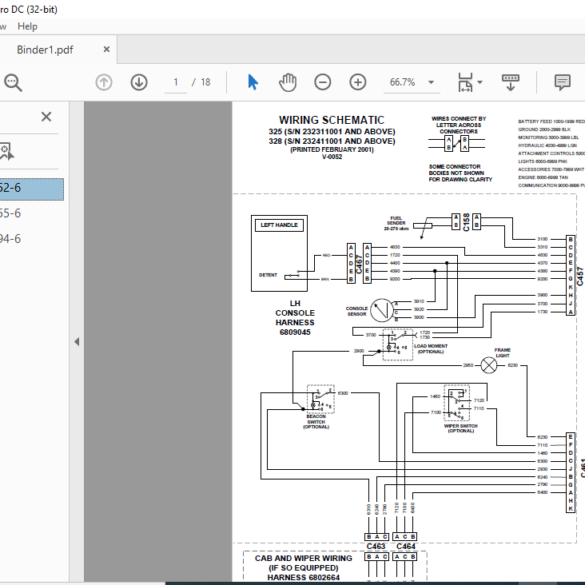This screenshot has width=585, height=585.
Task: Close the bookmarks side panel
Action: [46, 117]
